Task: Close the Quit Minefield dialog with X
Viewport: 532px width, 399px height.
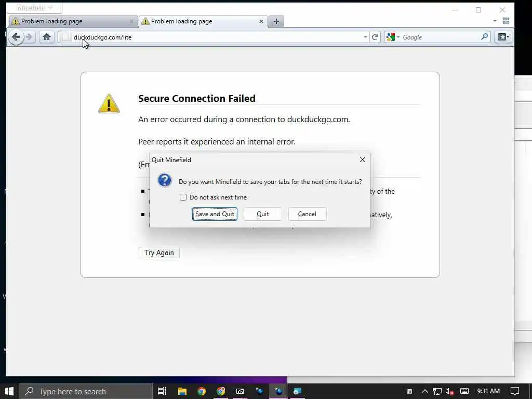Action: tap(362, 159)
